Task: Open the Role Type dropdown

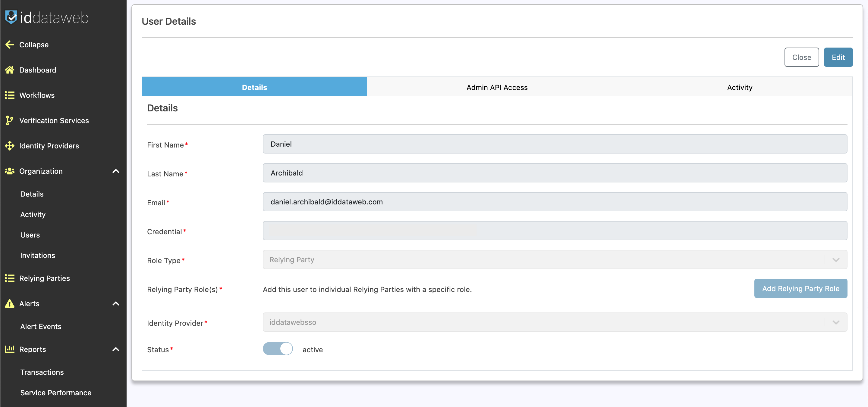Action: 555,259
